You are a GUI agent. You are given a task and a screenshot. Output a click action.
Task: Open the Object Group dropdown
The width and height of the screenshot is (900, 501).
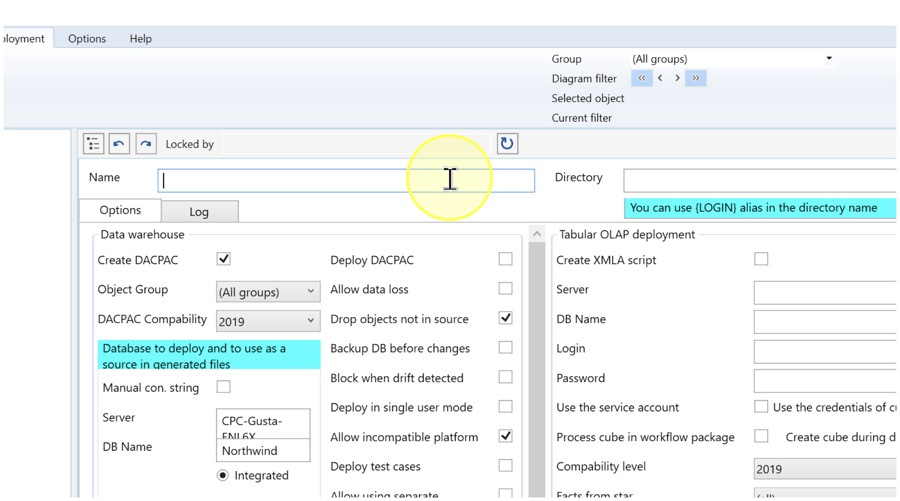[267, 292]
